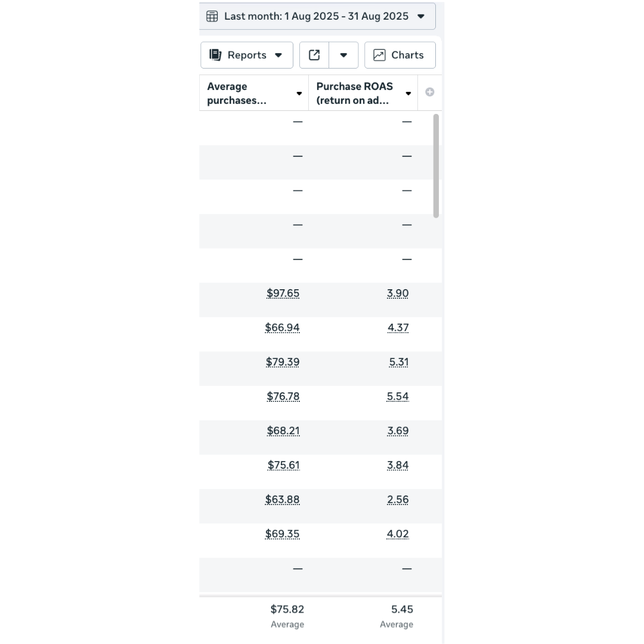This screenshot has height=644, width=644.
Task: Click the Reports book icon
Action: [x=215, y=55]
